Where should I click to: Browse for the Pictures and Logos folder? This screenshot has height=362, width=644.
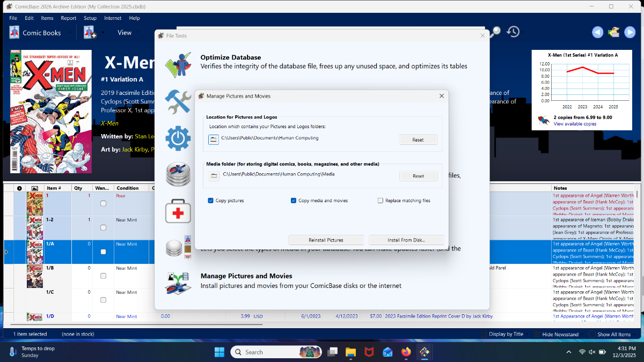[214, 139]
